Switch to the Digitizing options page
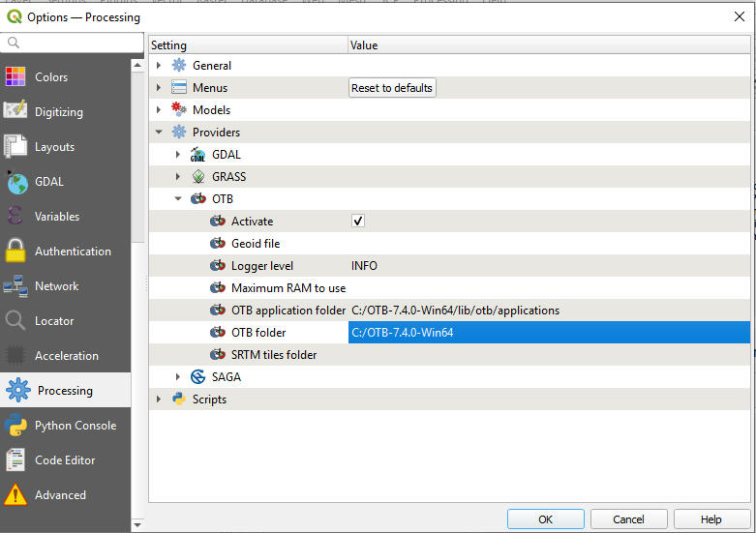The height and width of the screenshot is (533, 756). pyautogui.click(x=66, y=111)
